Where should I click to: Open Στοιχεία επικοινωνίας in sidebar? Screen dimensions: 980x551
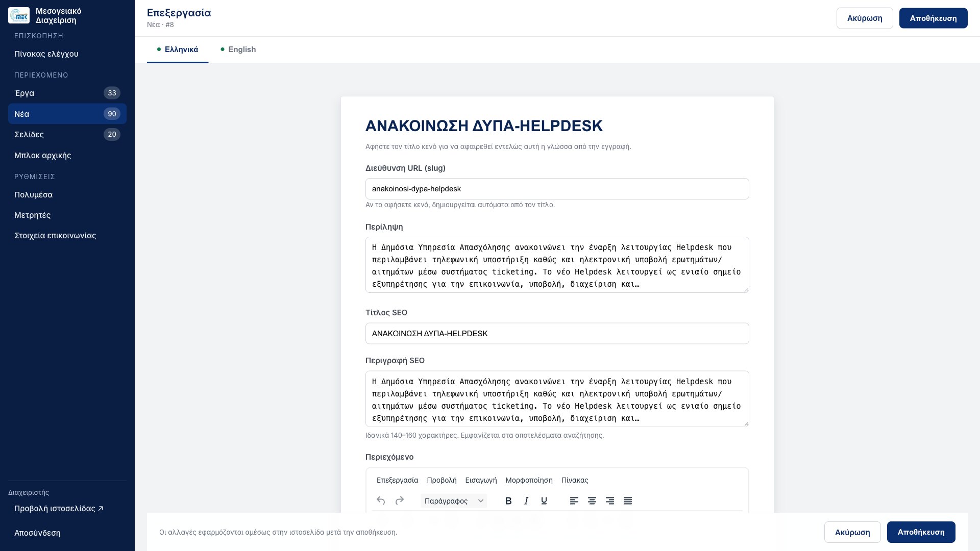67,235
